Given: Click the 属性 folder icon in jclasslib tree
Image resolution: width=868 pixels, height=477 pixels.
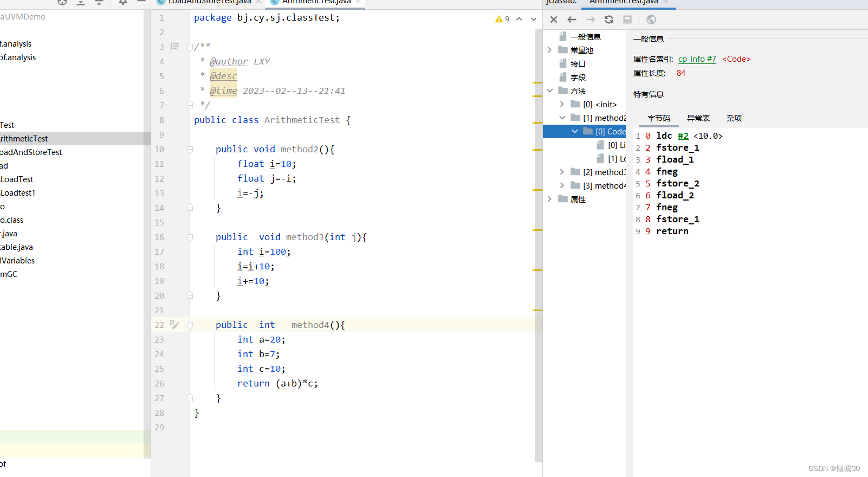Looking at the screenshot, I should pos(563,199).
